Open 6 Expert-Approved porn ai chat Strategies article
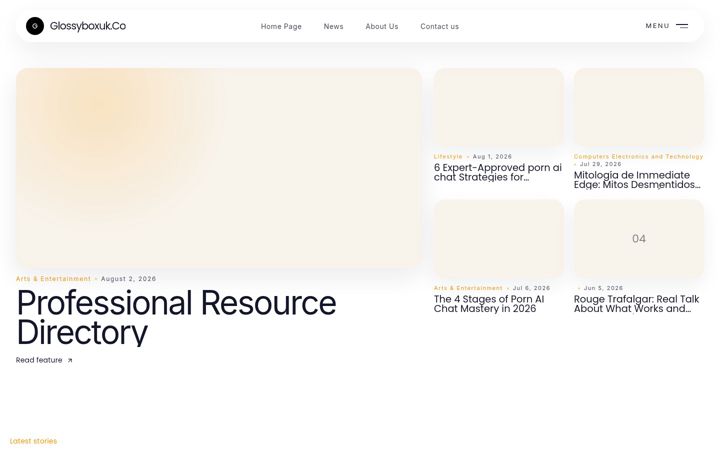720x450 pixels. pyautogui.click(x=498, y=172)
